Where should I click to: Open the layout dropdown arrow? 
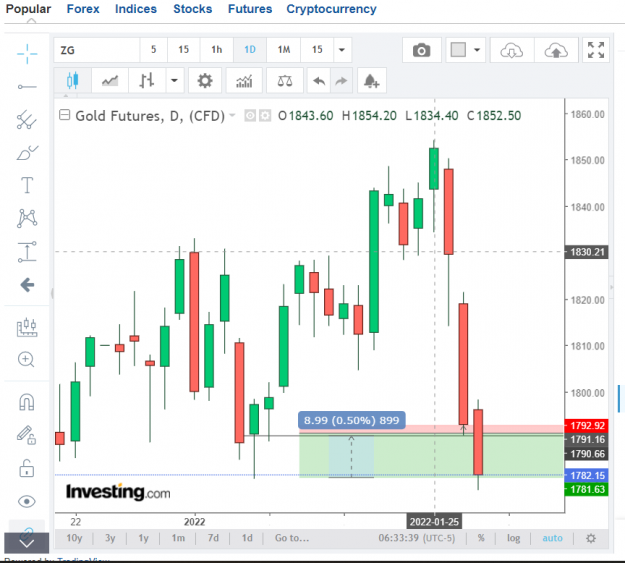tap(477, 50)
